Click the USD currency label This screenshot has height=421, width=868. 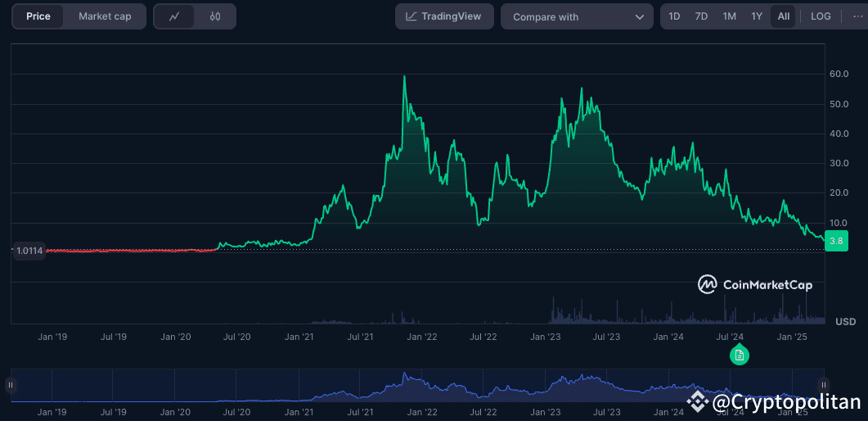point(845,322)
